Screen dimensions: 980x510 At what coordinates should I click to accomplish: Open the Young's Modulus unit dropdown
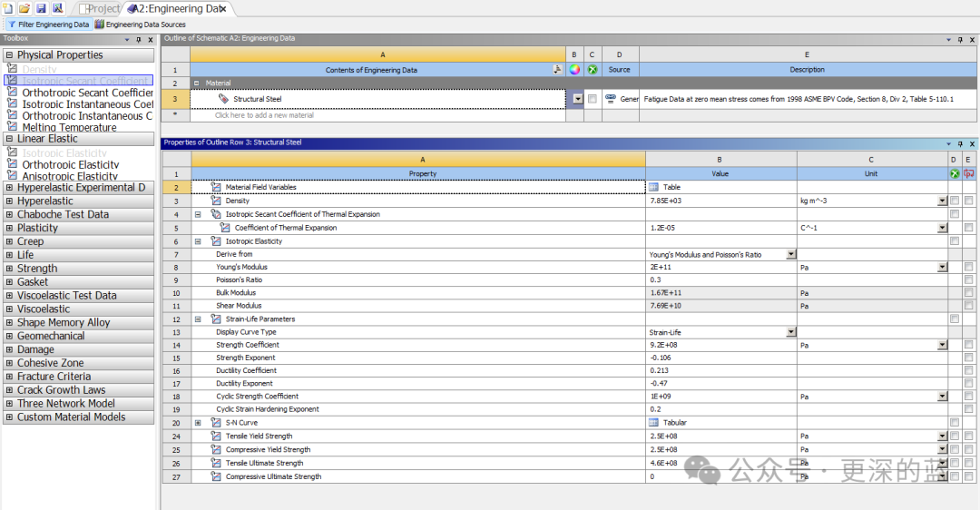click(942, 267)
